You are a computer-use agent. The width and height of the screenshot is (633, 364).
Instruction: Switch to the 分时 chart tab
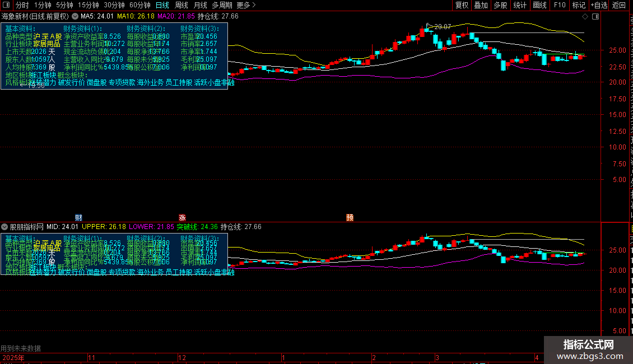coord(22,5)
